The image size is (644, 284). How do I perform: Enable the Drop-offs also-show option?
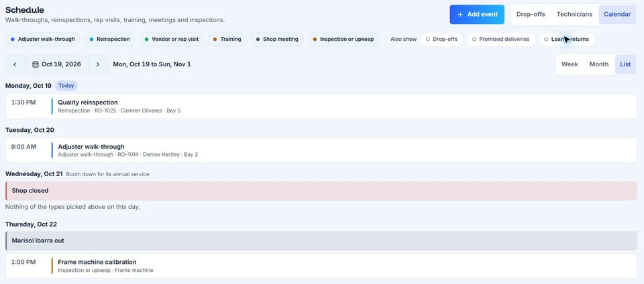(x=441, y=40)
